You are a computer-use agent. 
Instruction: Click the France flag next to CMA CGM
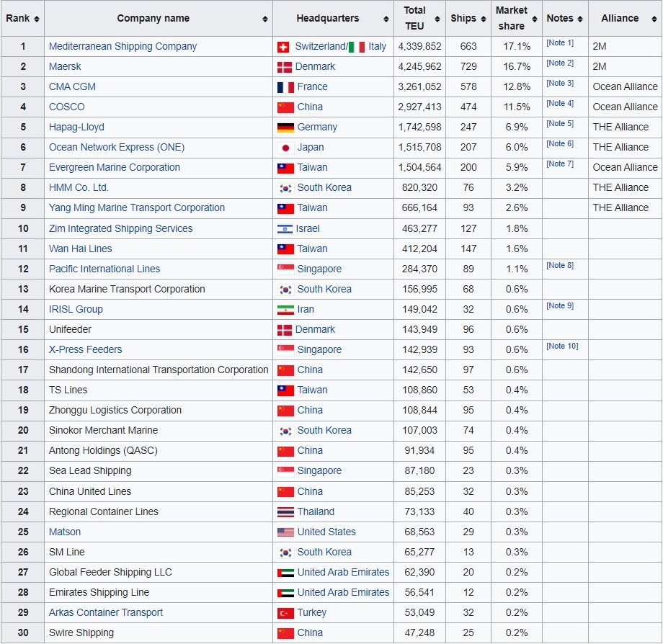coord(285,87)
